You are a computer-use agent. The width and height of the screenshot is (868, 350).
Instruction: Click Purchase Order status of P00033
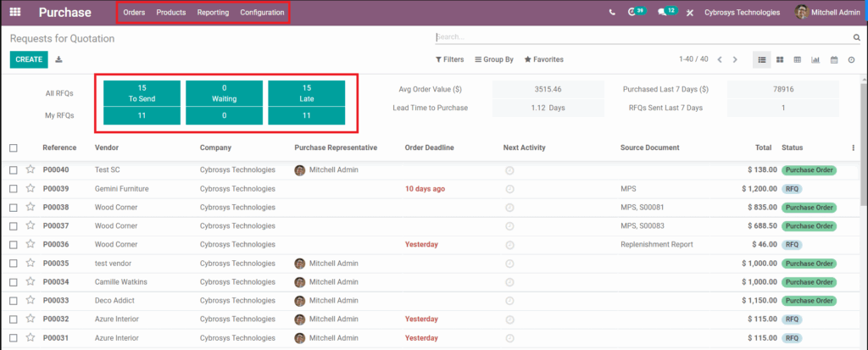(809, 301)
